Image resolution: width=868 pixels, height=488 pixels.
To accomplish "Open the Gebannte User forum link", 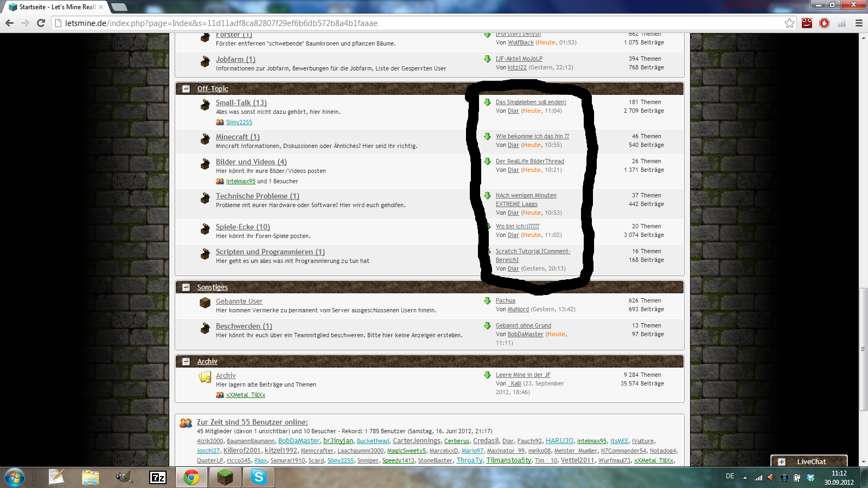I will (239, 301).
